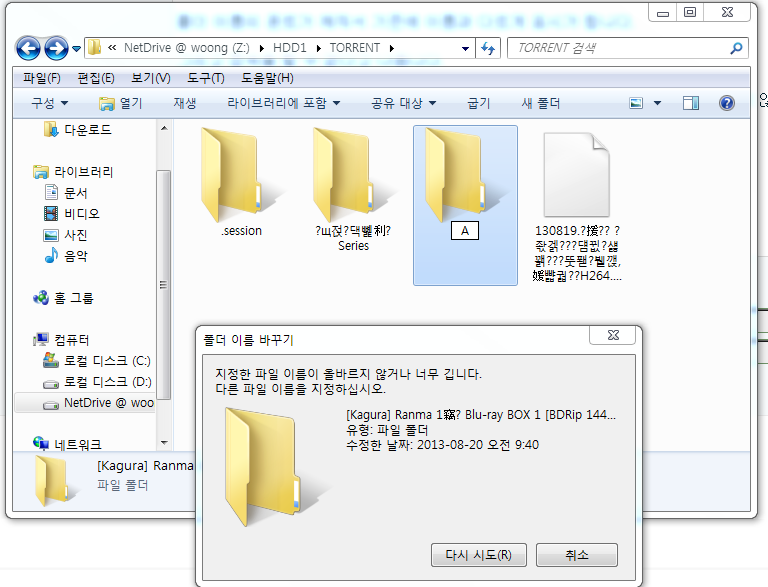Click the magnifier search icon
Image resolution: width=768 pixels, height=587 pixels.
pyautogui.click(x=736, y=48)
